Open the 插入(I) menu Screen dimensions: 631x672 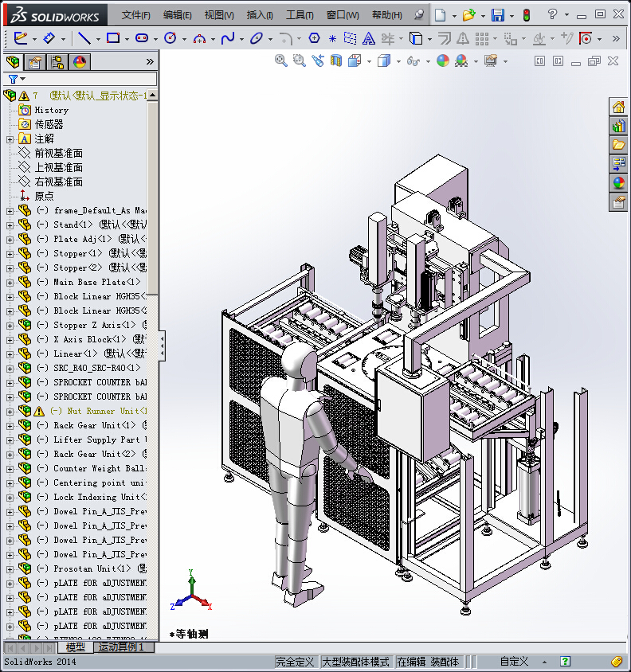pos(260,15)
